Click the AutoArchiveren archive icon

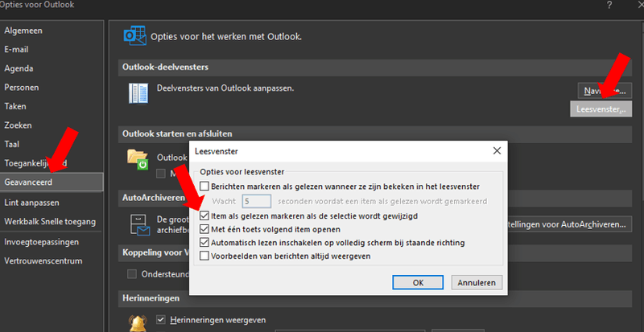tap(139, 225)
